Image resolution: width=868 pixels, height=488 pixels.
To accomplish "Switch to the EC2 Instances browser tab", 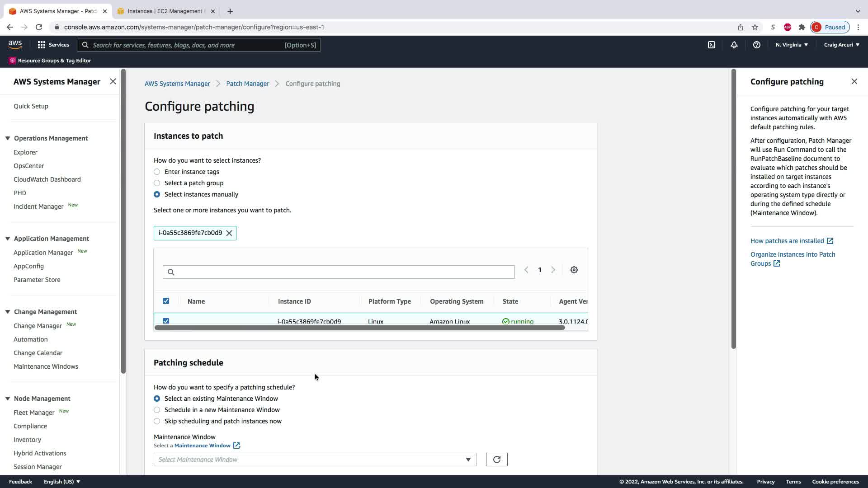I will [x=165, y=11].
